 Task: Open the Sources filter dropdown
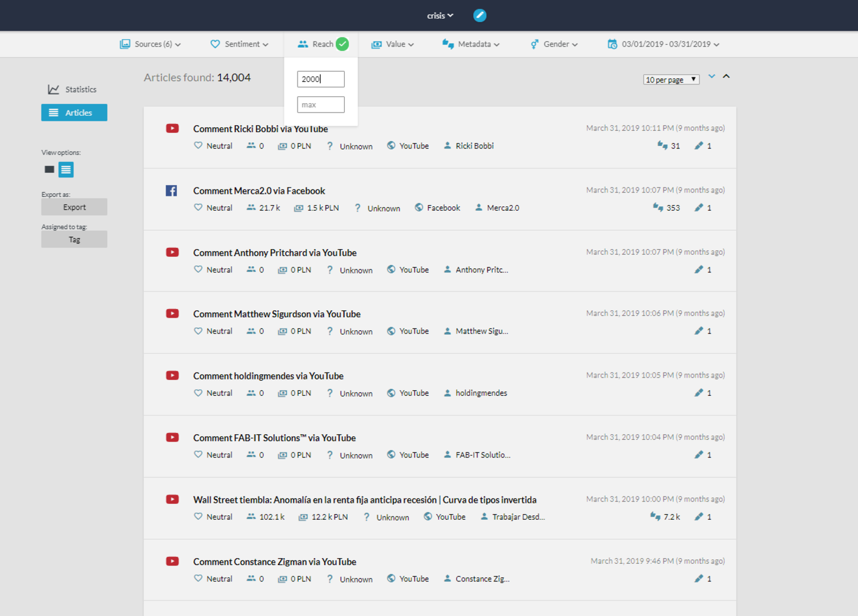(x=150, y=44)
